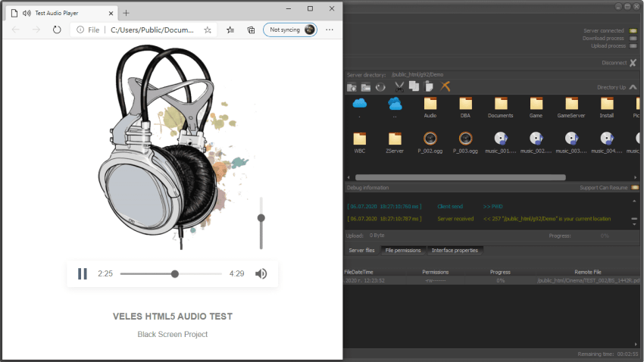Pause the audio playback
The height and width of the screenshot is (362, 644).
(x=83, y=273)
